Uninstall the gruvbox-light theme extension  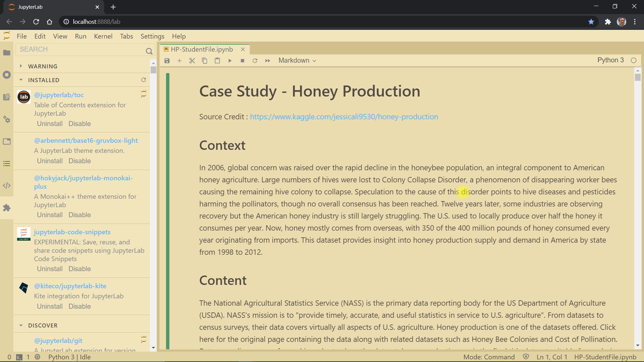(x=50, y=161)
